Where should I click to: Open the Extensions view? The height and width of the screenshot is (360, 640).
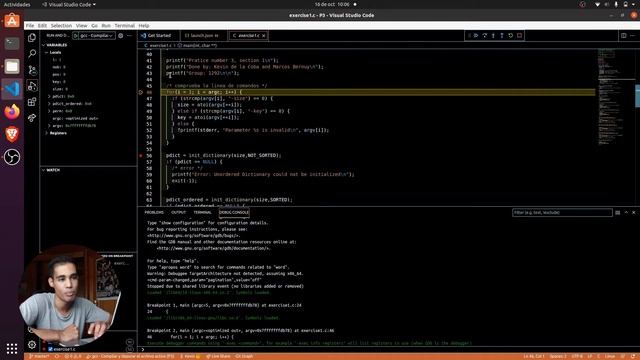click(x=32, y=102)
